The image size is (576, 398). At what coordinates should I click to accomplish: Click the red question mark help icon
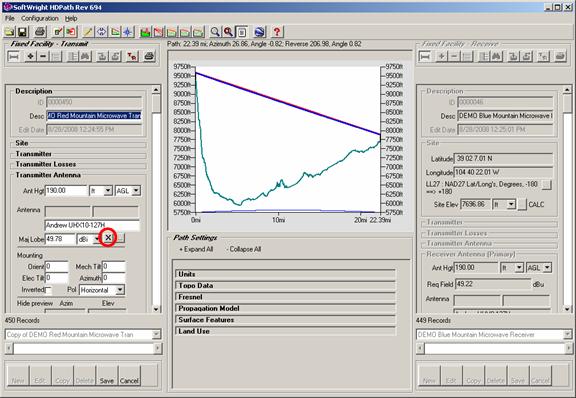[x=277, y=32]
